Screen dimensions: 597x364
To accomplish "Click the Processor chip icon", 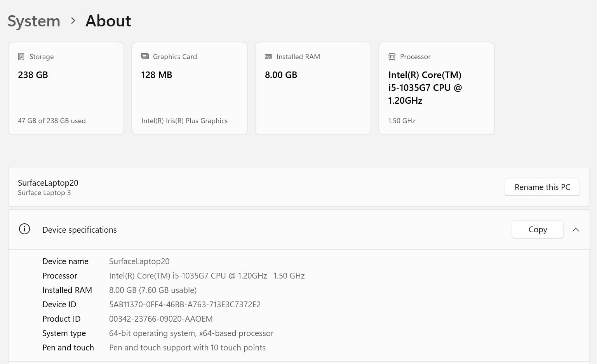I will click(x=392, y=57).
